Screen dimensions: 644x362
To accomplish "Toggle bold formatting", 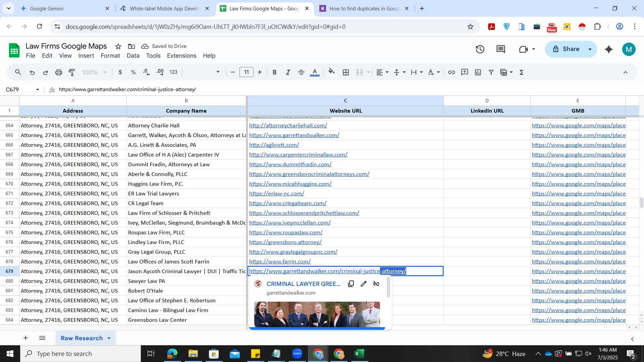I will 274,72.
